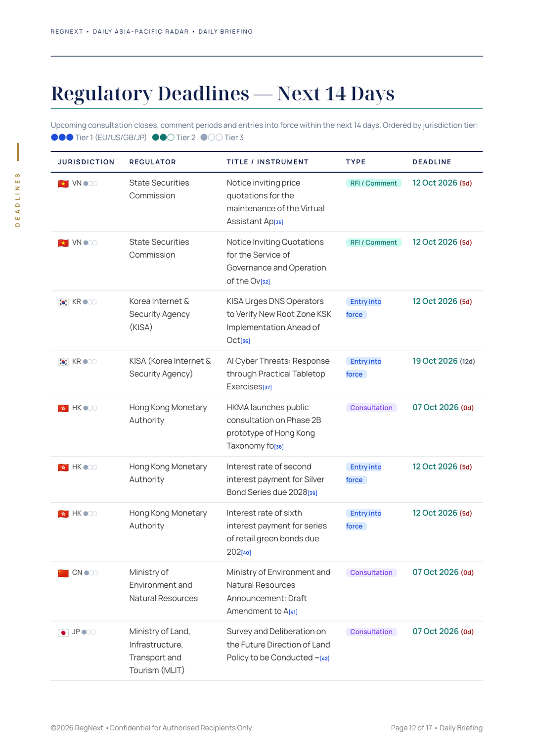Click the Korea flag in the AI Cyber Threats row
The image size is (534, 756).
click(x=63, y=362)
